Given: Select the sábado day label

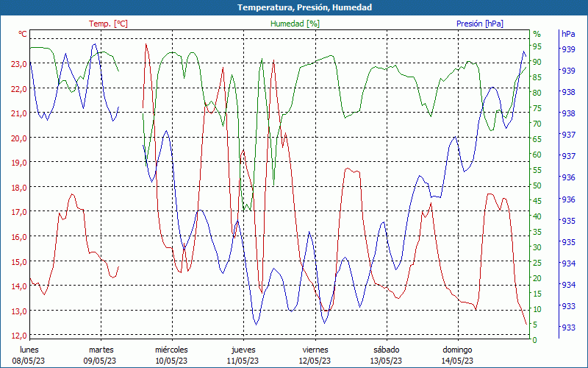Looking at the screenshot, I should click(x=387, y=350).
